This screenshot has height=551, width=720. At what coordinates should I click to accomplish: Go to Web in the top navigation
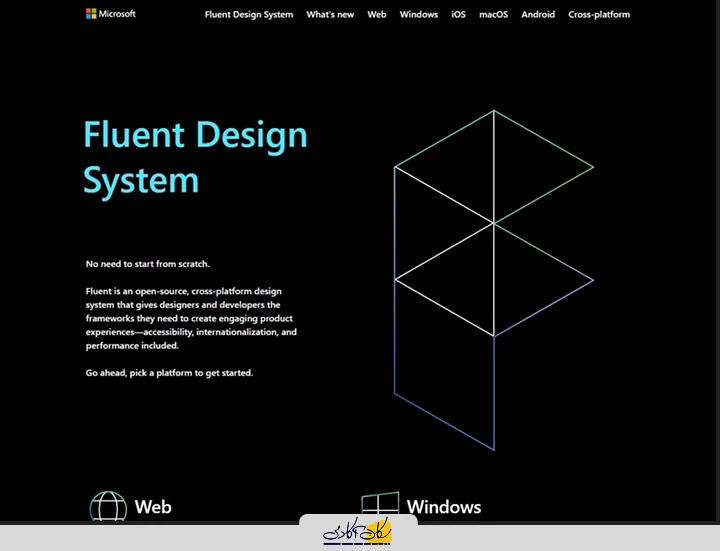377,15
